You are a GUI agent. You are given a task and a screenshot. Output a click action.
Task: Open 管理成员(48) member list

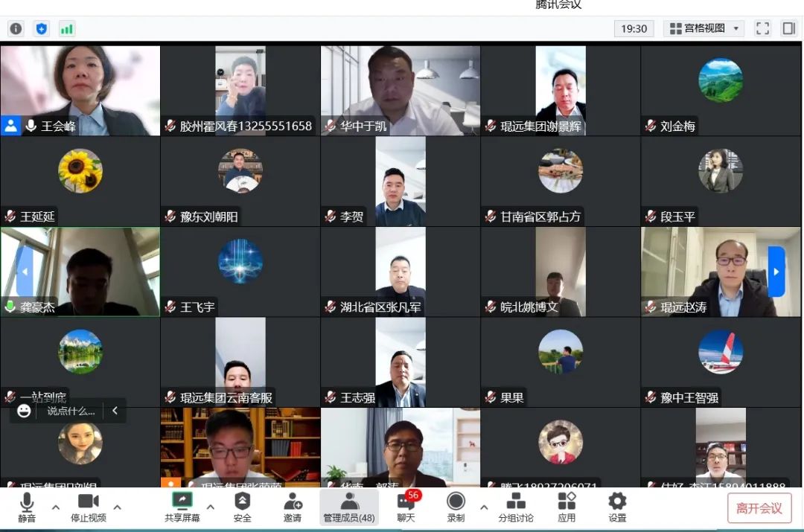[349, 507]
